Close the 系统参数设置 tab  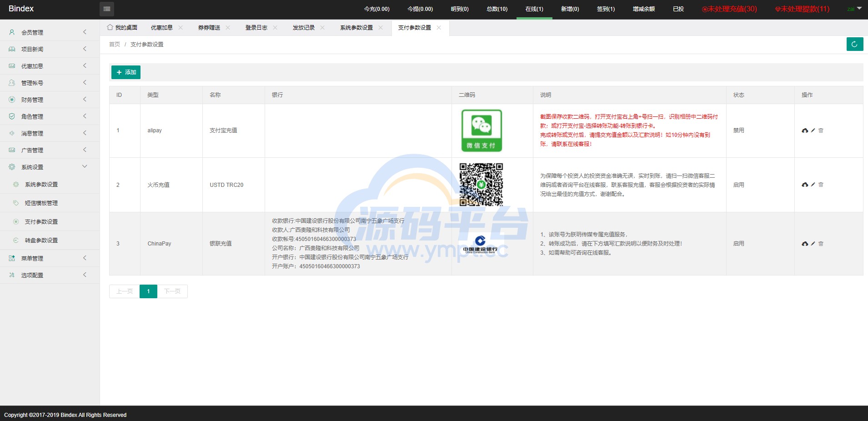point(381,28)
